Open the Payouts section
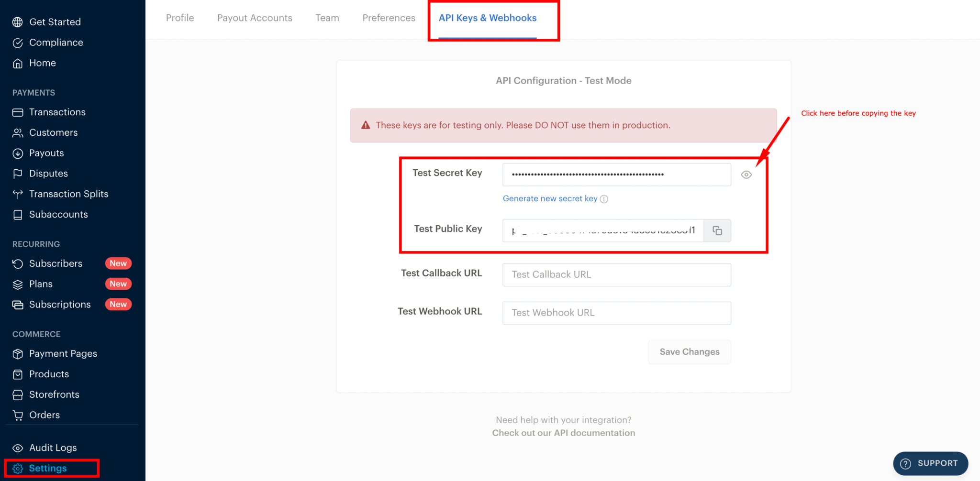This screenshot has width=980, height=481. coord(46,153)
